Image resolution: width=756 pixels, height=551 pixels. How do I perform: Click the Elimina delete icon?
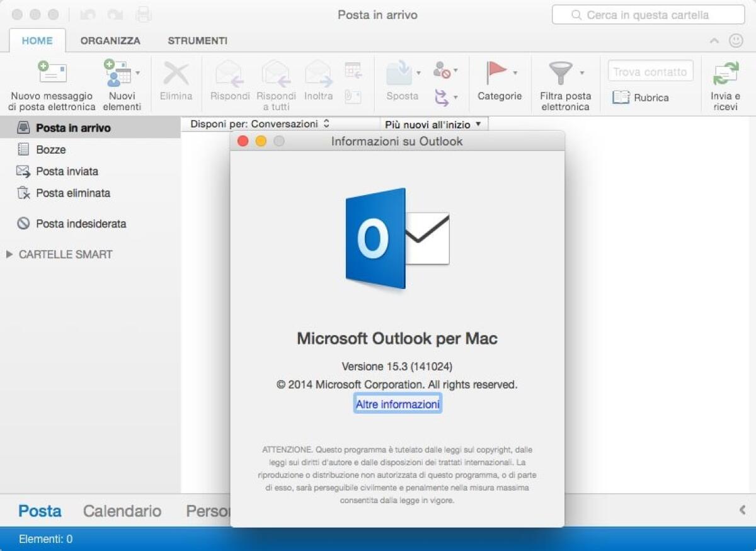click(175, 76)
